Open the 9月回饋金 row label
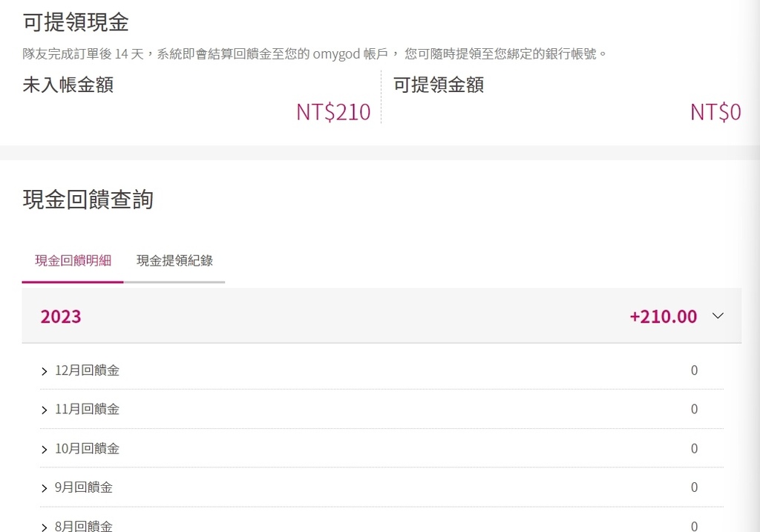 tap(83, 487)
